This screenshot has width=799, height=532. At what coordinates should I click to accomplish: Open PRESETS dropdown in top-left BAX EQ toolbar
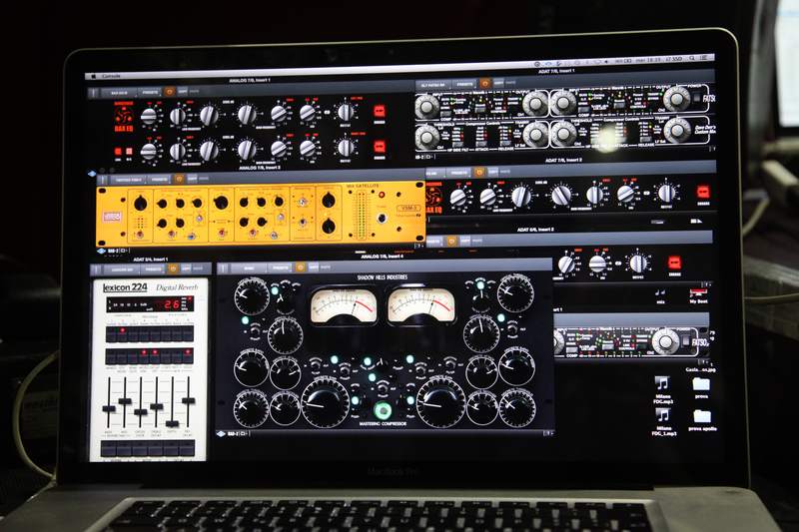click(x=151, y=93)
